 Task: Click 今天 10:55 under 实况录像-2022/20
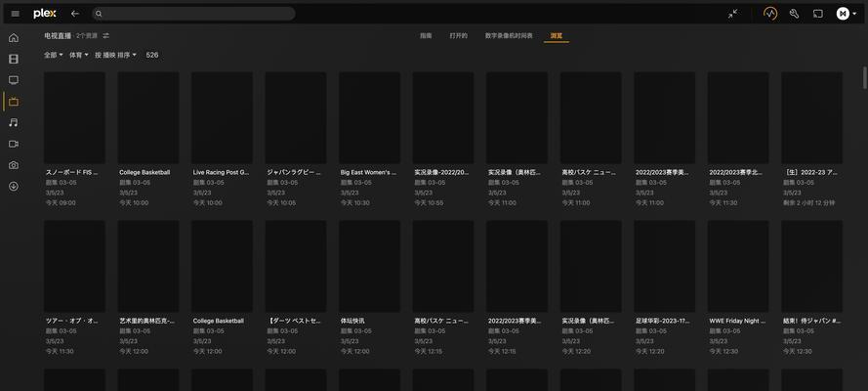[x=429, y=202]
